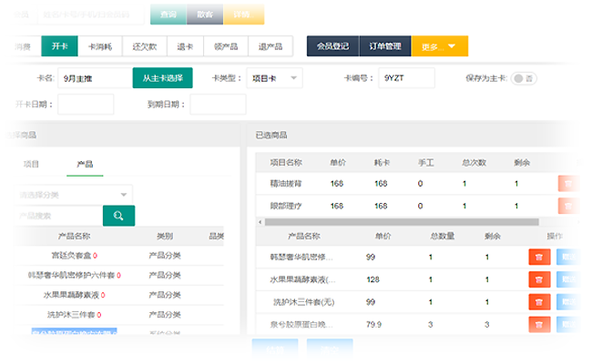
Task: Toggle the 保存为主卡 switch
Action: coord(523,78)
